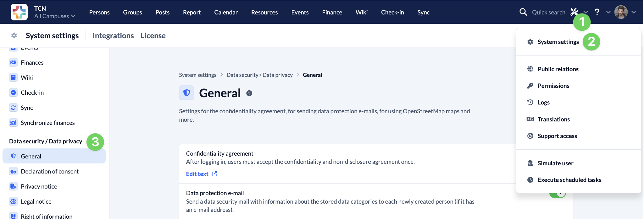This screenshot has width=644, height=219.
Task: Go to System settings breadcrumb link
Action: (197, 75)
